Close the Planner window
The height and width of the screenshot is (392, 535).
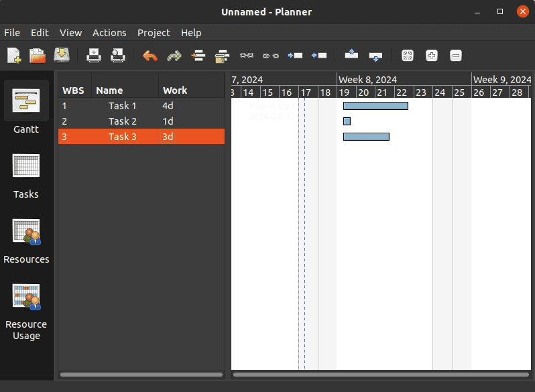(x=523, y=11)
